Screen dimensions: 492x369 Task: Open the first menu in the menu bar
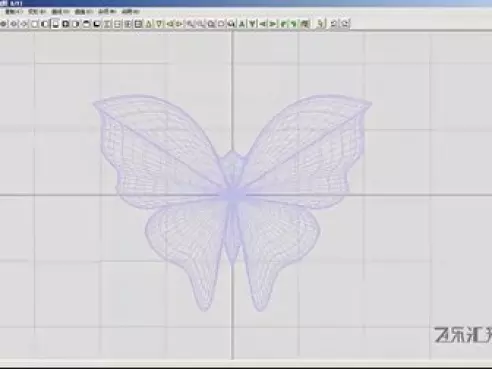point(14,12)
